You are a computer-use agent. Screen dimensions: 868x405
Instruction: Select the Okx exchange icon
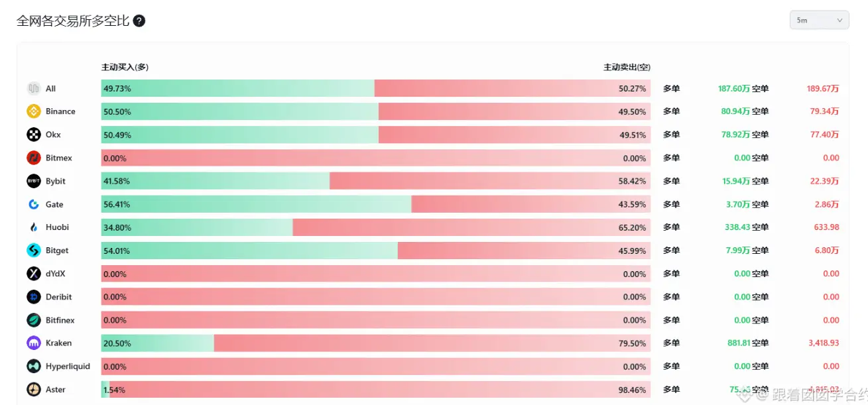(x=34, y=135)
